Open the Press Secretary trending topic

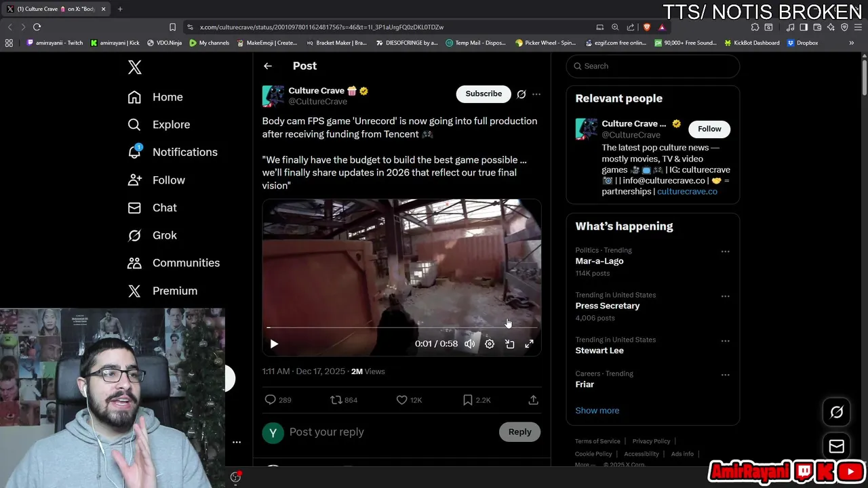point(608,306)
